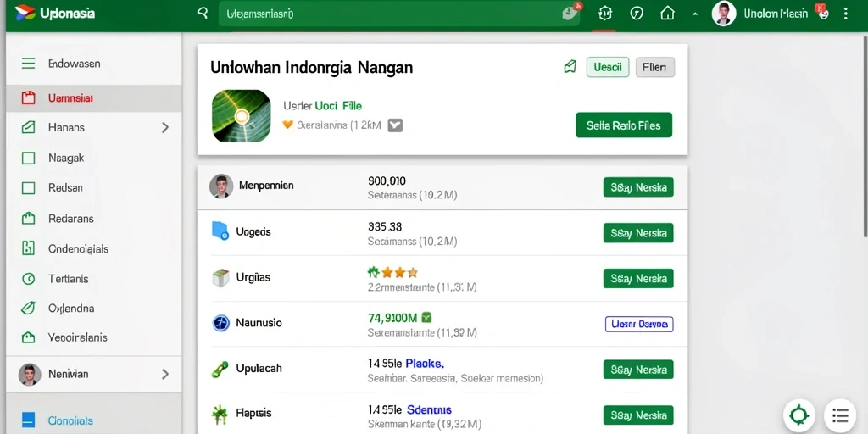The width and height of the screenshot is (868, 434).
Task: Click the Urgiias box icon
Action: point(220,278)
